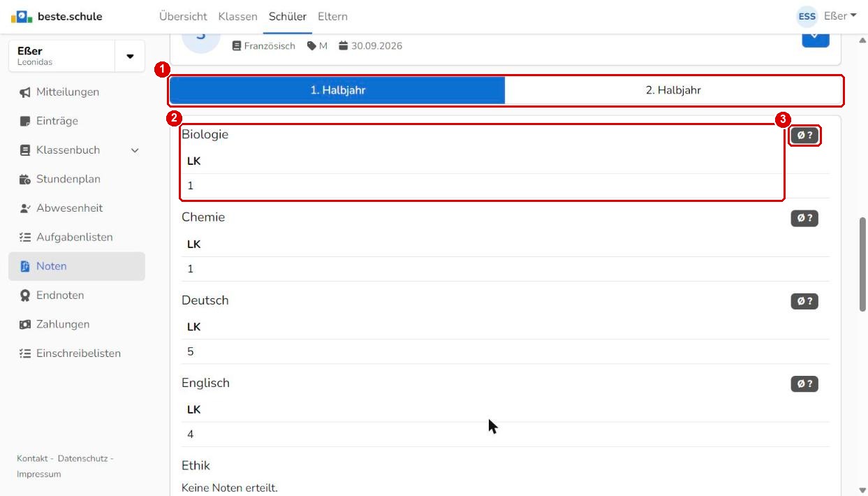The image size is (868, 496).
Task: Click the 'Keine Noten erteilt.' text
Action: tap(230, 487)
